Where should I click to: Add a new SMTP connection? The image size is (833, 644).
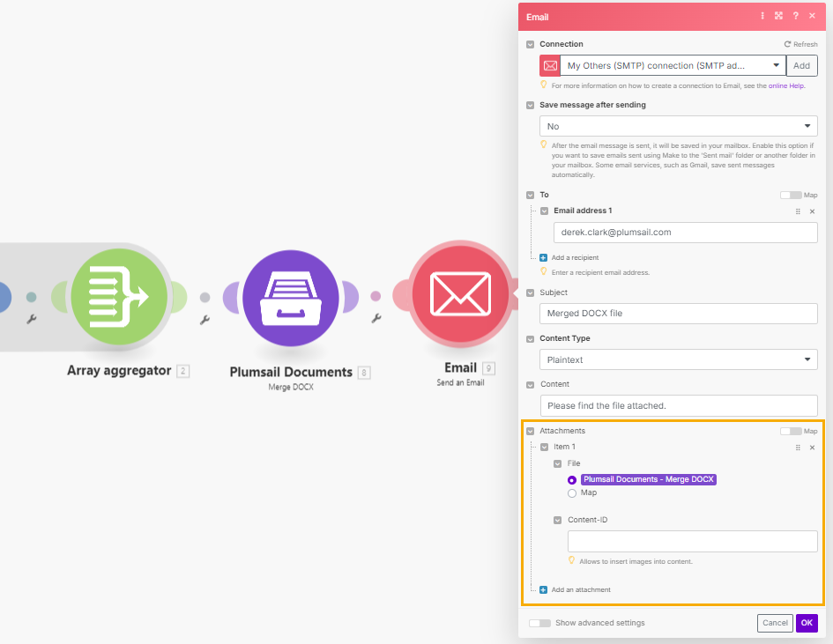801,66
